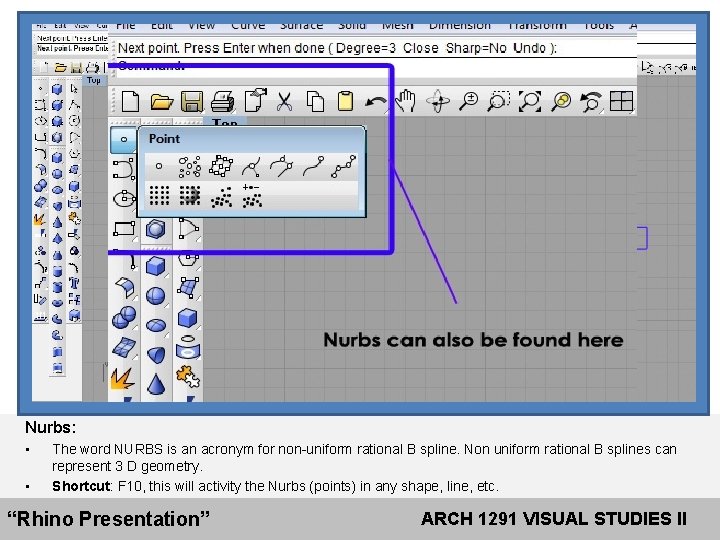Click the Boolean union spheres icon
This screenshot has height=540, width=720.
coord(124,317)
